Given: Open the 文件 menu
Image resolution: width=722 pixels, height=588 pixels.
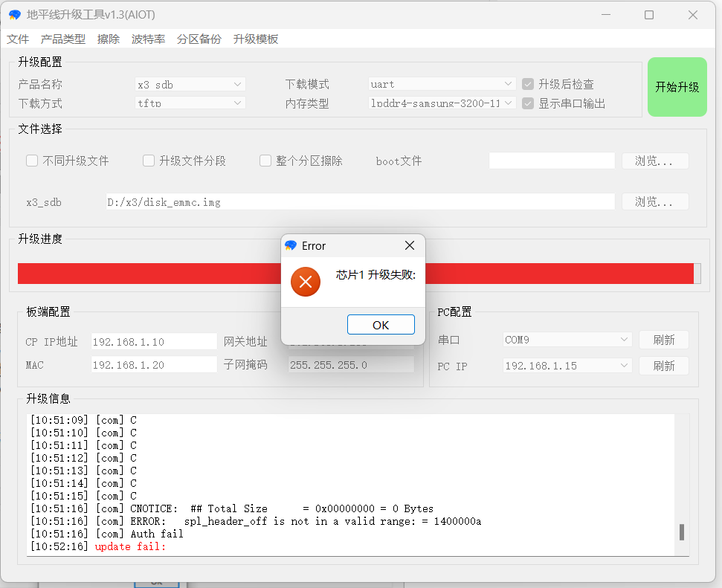Looking at the screenshot, I should 18,39.
